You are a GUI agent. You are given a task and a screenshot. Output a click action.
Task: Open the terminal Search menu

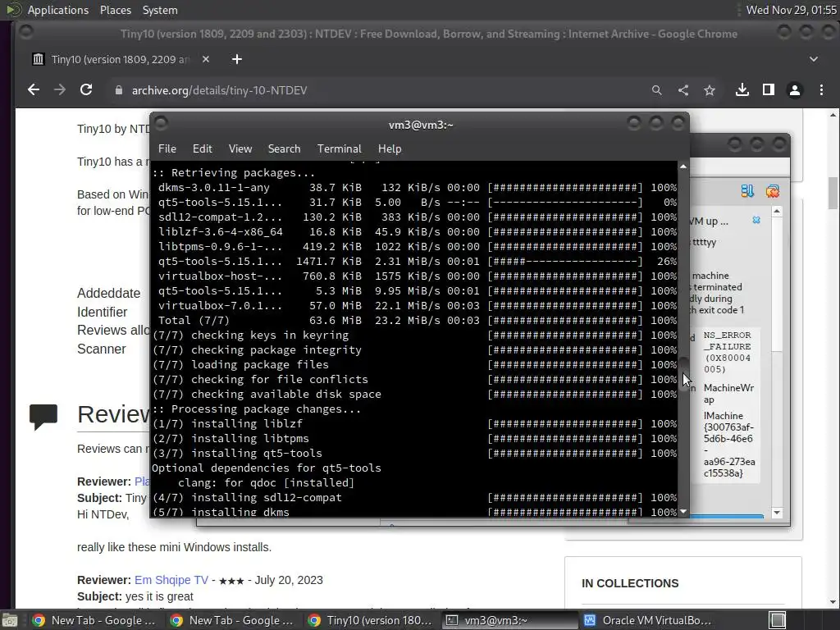point(284,148)
